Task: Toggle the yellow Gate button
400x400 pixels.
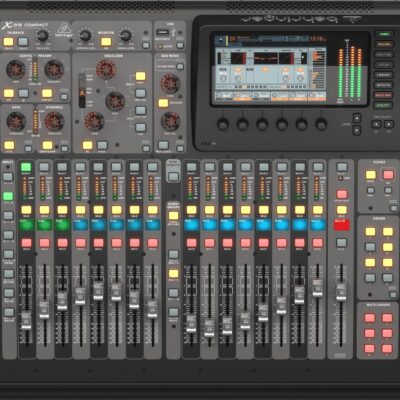Action: pos(9,145)
